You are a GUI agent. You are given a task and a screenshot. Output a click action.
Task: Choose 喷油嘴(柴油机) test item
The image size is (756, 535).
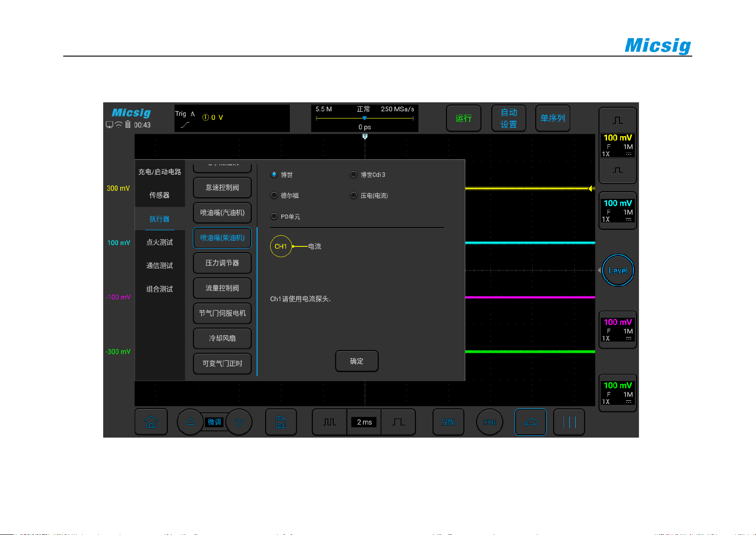point(222,238)
